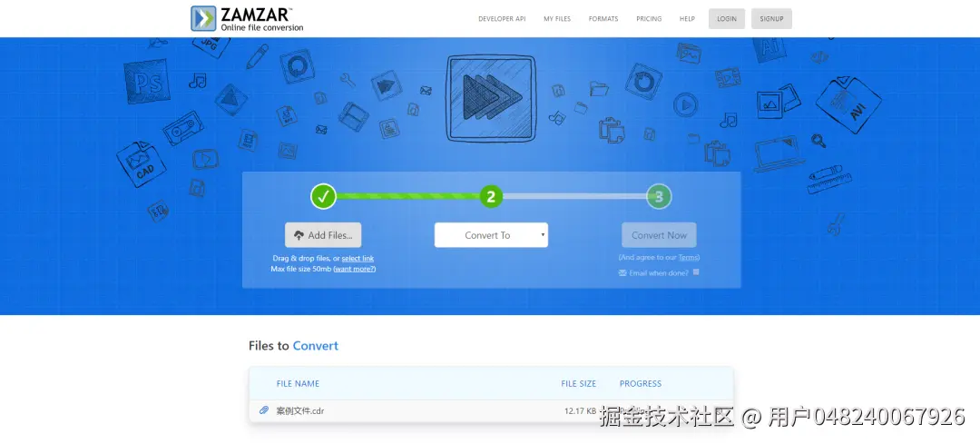Click the Convert Now button

tap(659, 235)
